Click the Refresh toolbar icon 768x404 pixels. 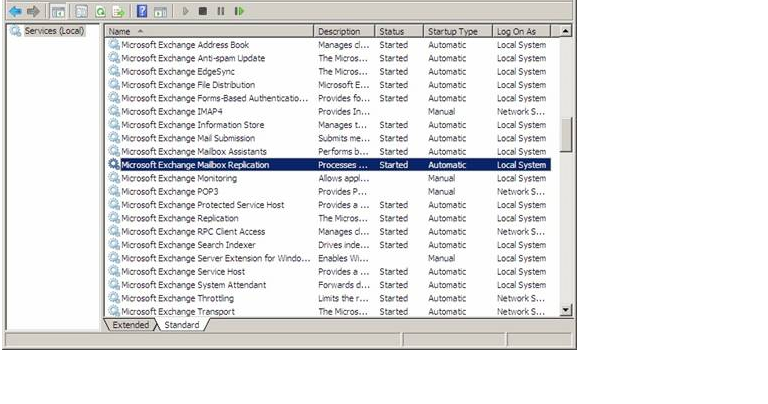point(100,11)
